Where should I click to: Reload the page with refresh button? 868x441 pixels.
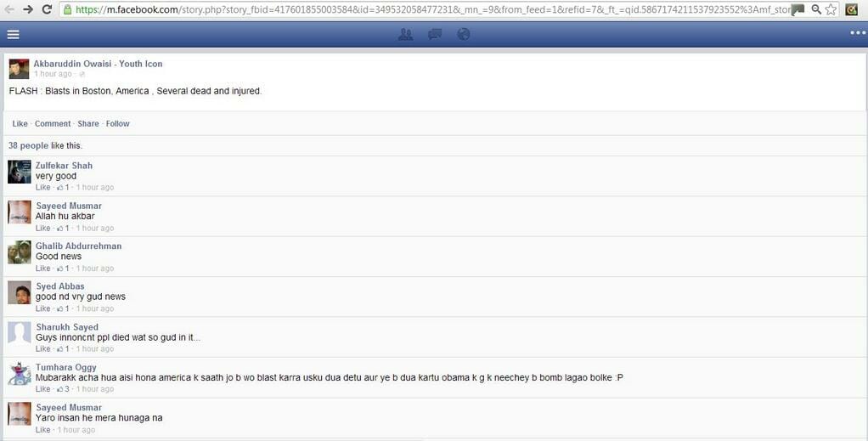click(x=47, y=9)
